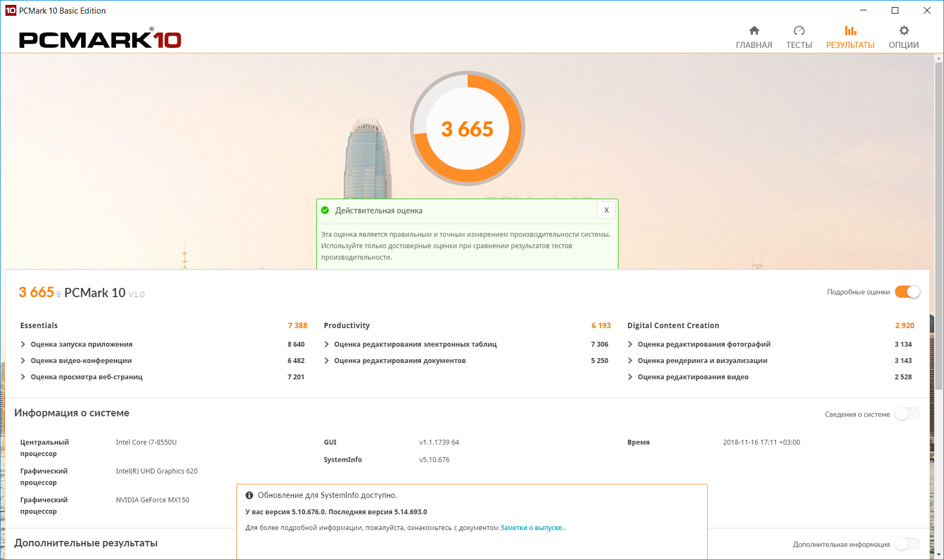Image resolution: width=944 pixels, height=560 pixels.
Task: Open the Tests (ТЕСТЫ) gauge icon
Action: click(x=799, y=31)
